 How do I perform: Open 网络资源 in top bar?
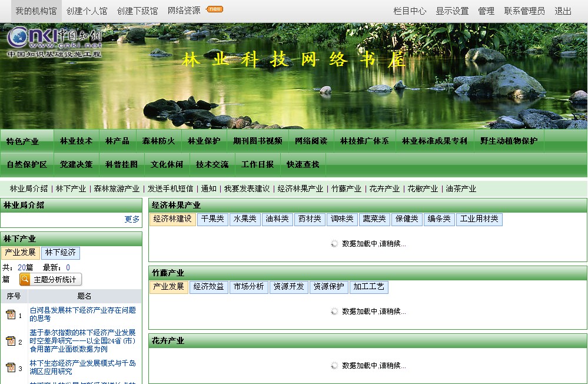click(x=184, y=11)
